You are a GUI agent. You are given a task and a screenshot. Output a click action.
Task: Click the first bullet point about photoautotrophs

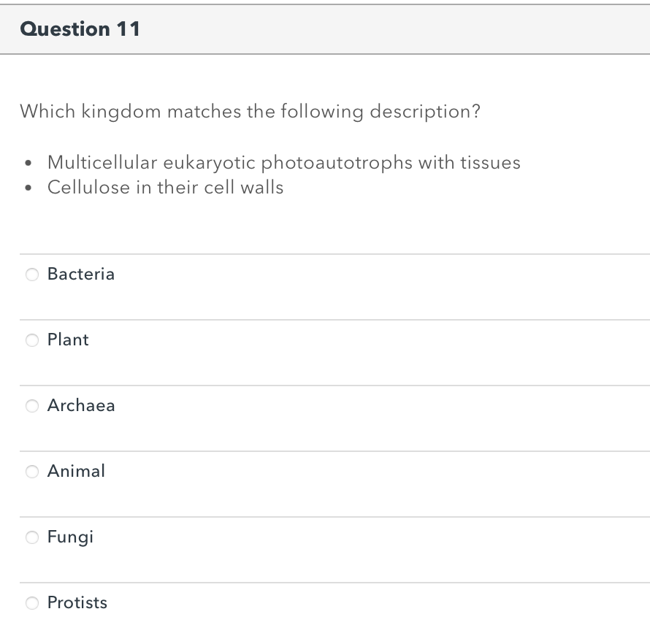283,163
